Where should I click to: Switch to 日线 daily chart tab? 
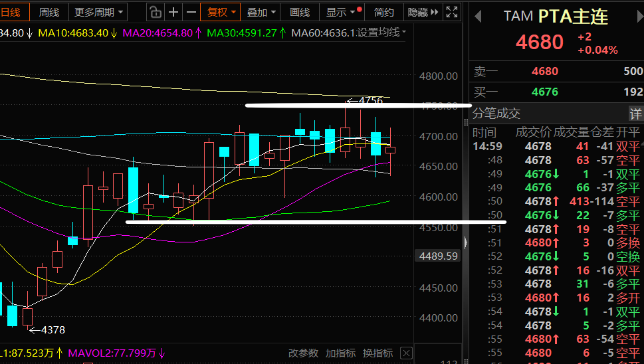click(x=11, y=12)
